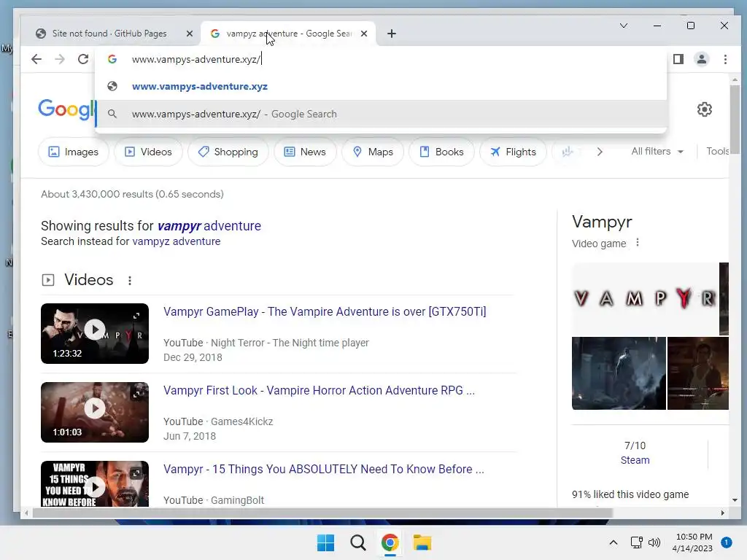Viewport: 747px width, 560px height.
Task: Click the Google logo
Action: coord(66,109)
